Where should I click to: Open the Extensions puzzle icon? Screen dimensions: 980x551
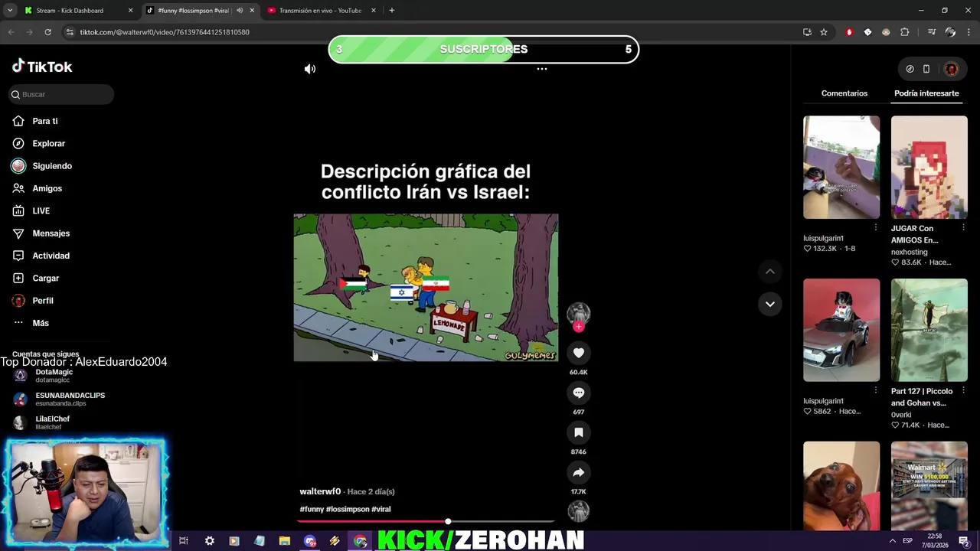pos(904,32)
